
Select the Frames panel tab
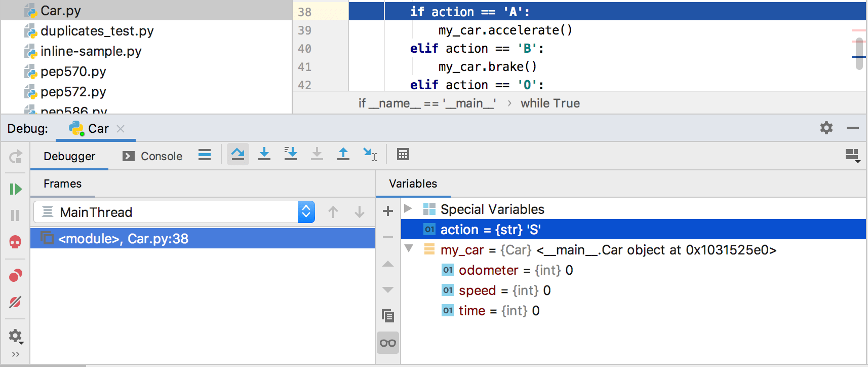coord(63,183)
